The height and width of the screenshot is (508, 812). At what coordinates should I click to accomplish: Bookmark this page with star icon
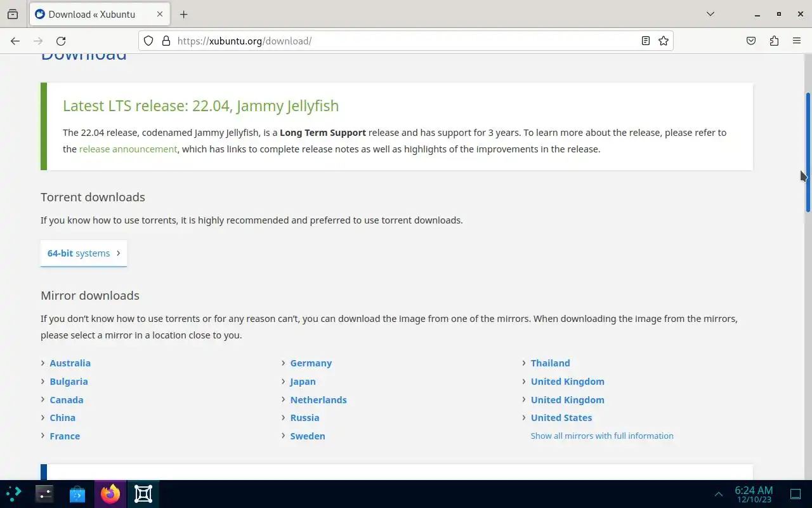click(x=664, y=41)
